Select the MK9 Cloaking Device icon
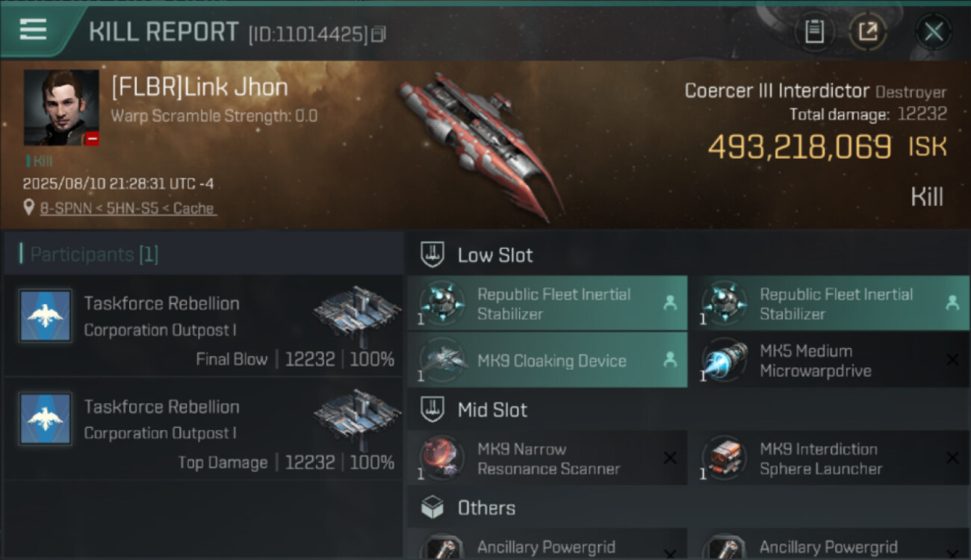Viewport: 971px width, 560px height. [441, 361]
